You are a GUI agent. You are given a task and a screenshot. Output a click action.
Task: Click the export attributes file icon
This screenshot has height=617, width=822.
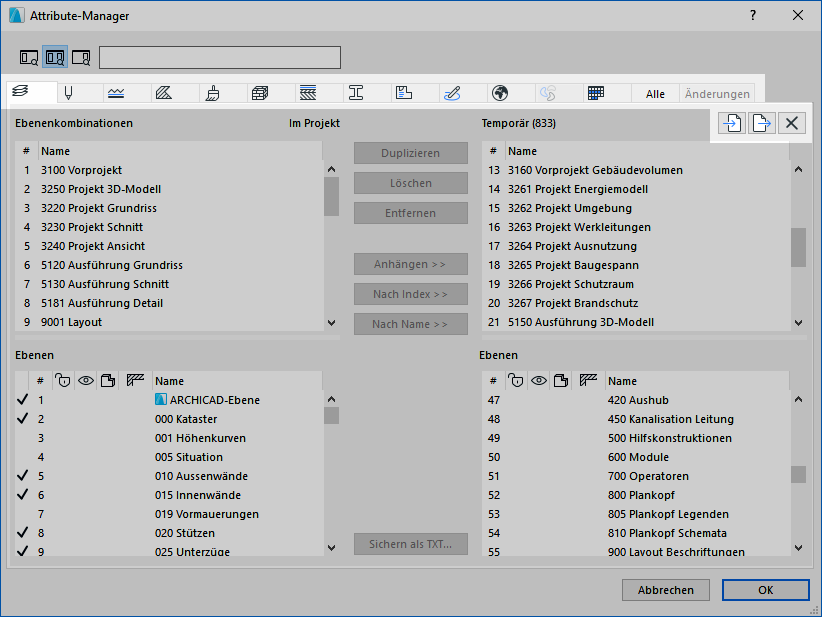click(x=761, y=123)
